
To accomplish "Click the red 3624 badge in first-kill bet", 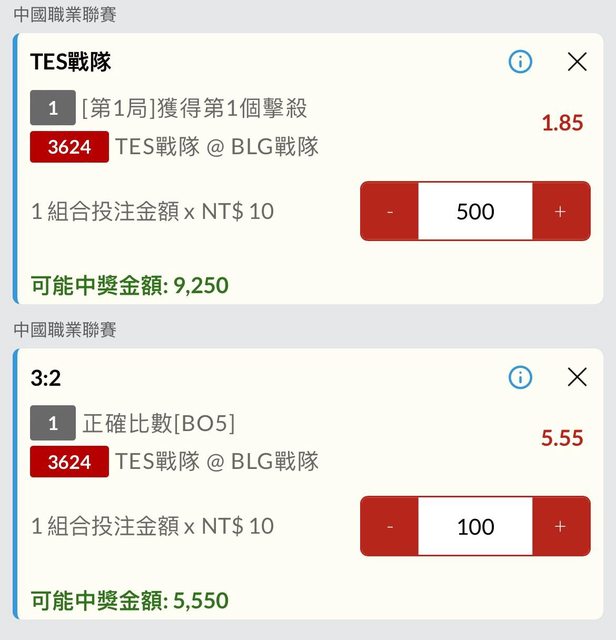I will (69, 147).
